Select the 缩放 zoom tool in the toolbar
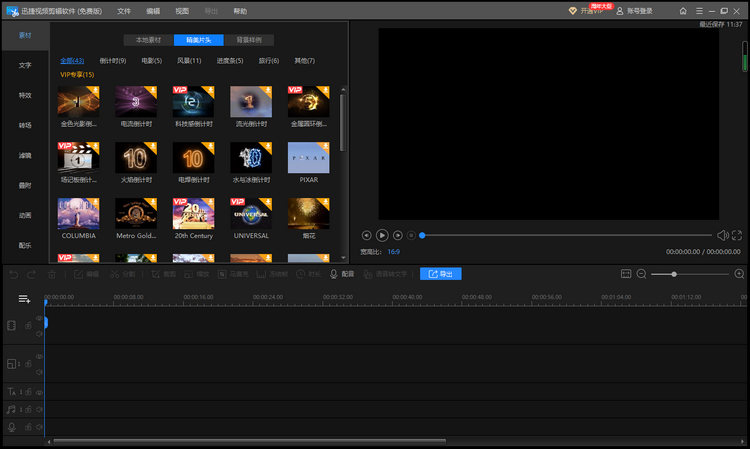Screen dimensions: 750x449 197,274
